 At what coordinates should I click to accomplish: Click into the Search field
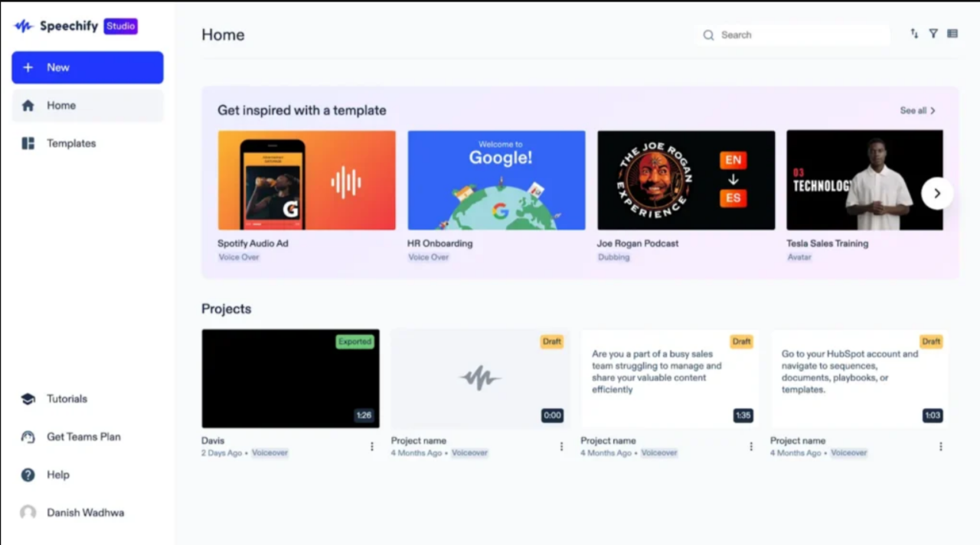point(794,35)
